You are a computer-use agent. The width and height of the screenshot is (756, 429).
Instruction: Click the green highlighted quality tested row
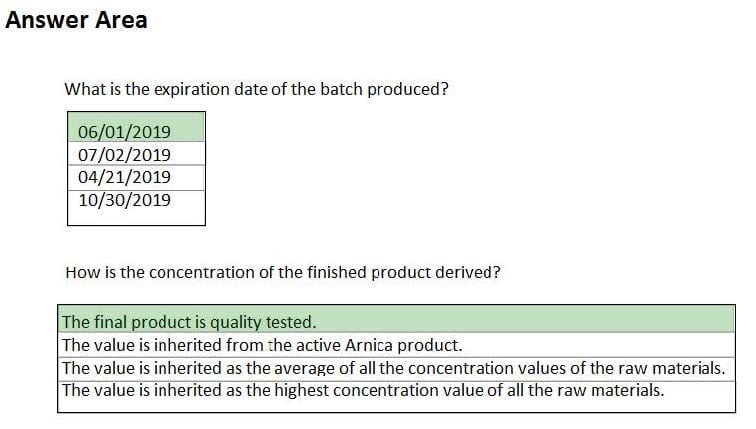coord(396,319)
